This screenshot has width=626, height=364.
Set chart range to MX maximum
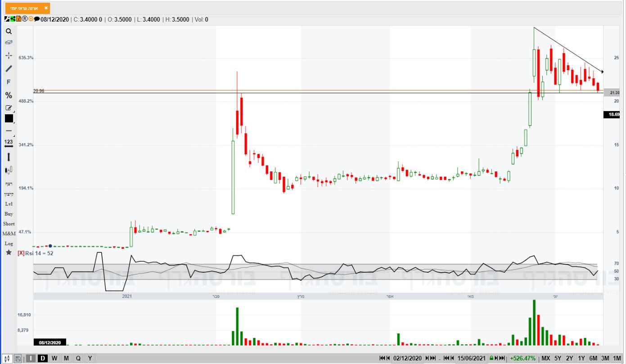click(545, 358)
